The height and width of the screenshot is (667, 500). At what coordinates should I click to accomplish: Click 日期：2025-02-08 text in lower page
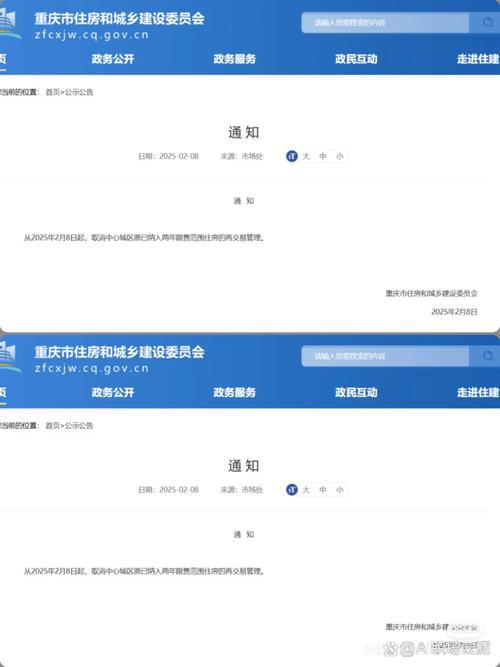168,490
